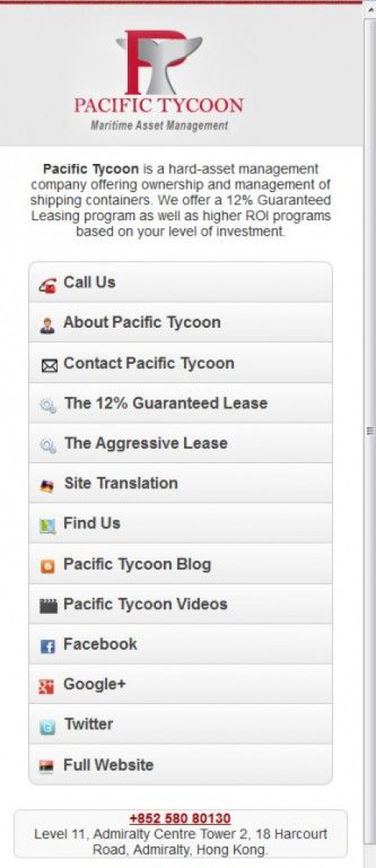Open the Facebook list entry

click(x=181, y=644)
